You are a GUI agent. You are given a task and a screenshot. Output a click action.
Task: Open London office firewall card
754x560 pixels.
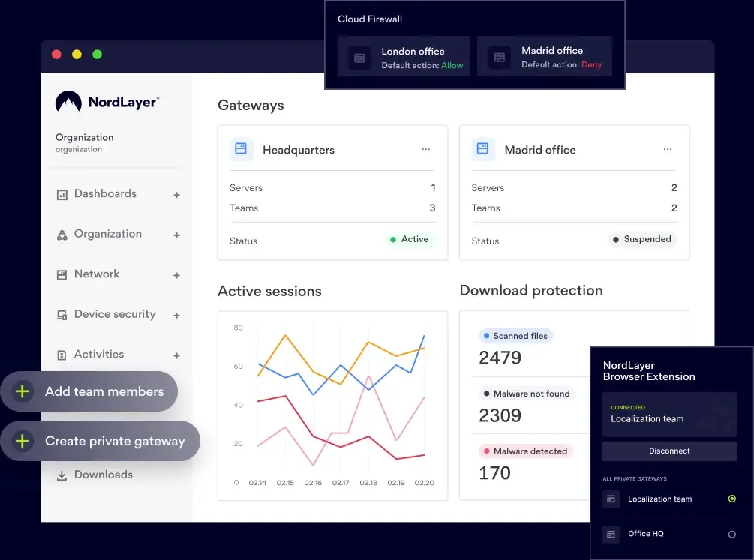(x=404, y=57)
